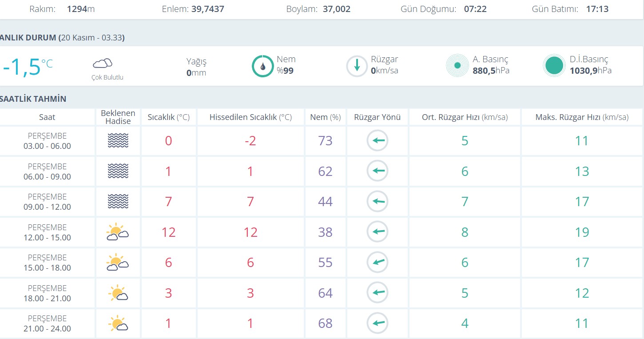The height and width of the screenshot is (339, 644).
Task: Click the fog icon for 09.00 - 12.00
Action: (118, 202)
